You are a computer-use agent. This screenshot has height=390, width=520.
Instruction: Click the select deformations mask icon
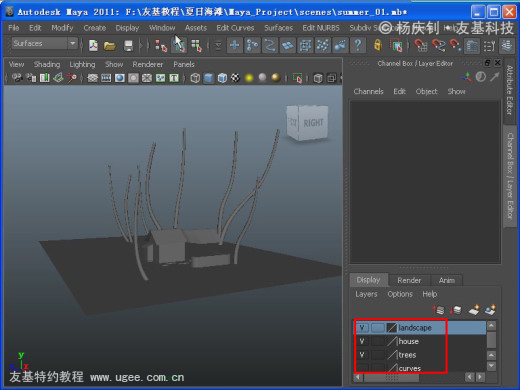click(x=305, y=45)
